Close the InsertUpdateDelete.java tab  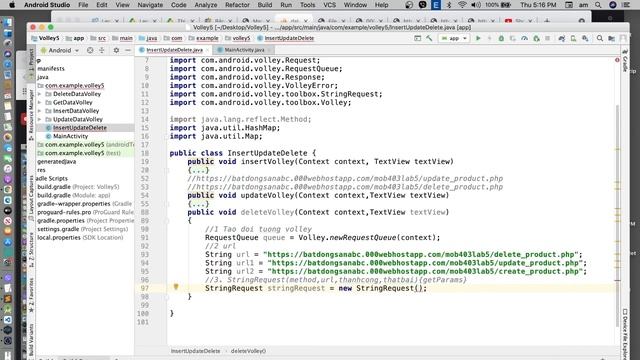(208, 50)
